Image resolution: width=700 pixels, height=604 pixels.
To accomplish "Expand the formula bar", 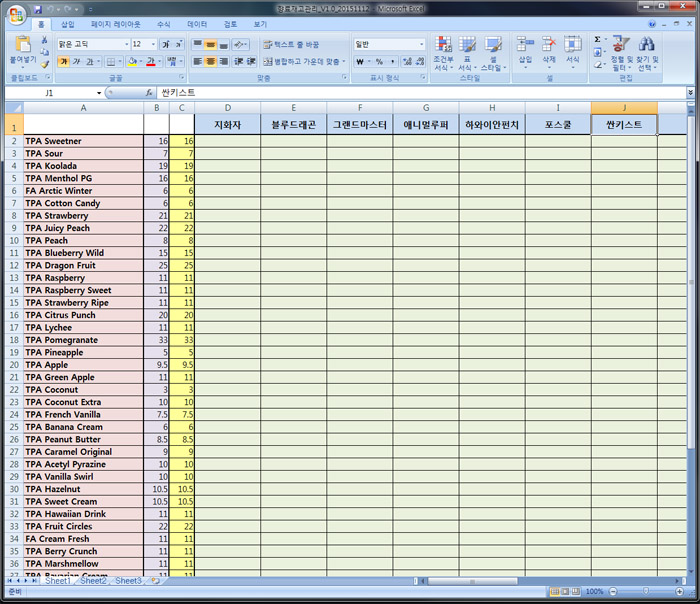I will [x=690, y=92].
